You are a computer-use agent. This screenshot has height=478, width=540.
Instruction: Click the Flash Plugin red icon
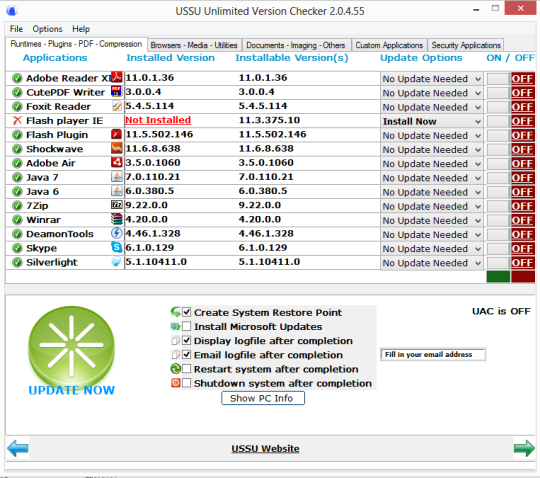pos(117,134)
